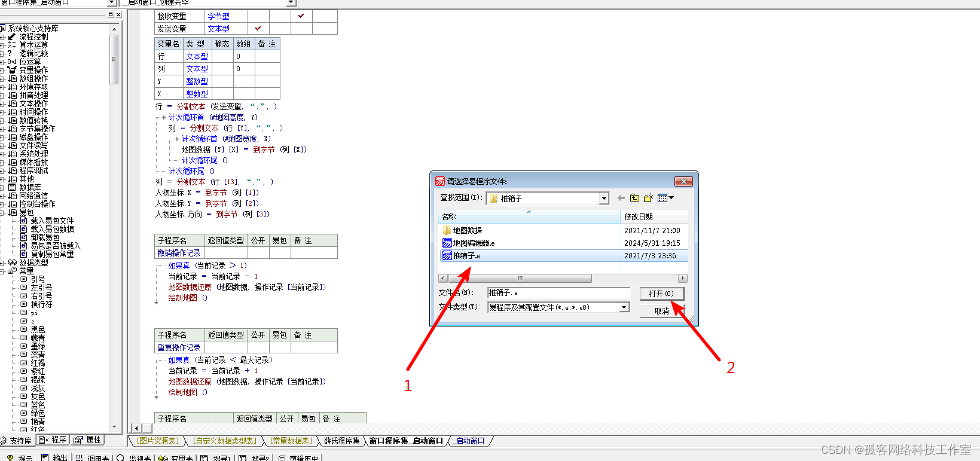Toggle 公开 cell for 撤销操作记录
Viewport: 980px width, 461px height.
(x=258, y=253)
